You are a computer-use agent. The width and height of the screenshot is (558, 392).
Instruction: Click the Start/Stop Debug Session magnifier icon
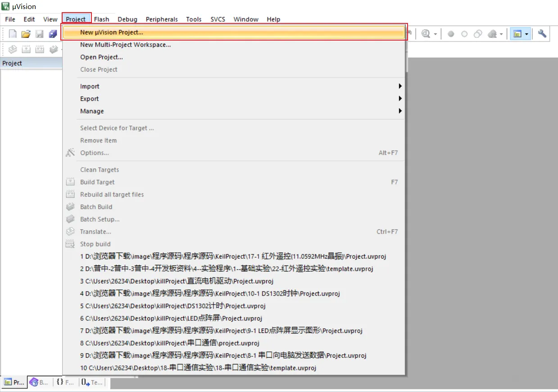tap(426, 34)
